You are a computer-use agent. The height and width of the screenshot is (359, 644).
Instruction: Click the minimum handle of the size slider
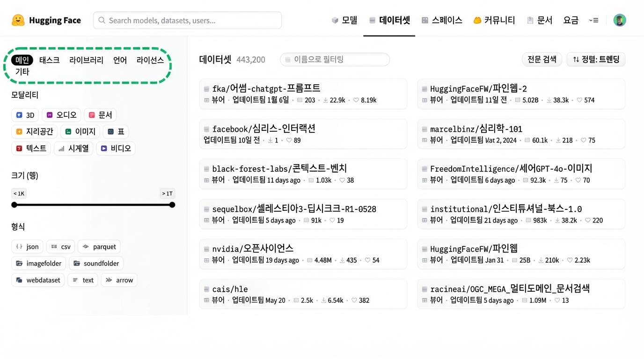click(15, 205)
